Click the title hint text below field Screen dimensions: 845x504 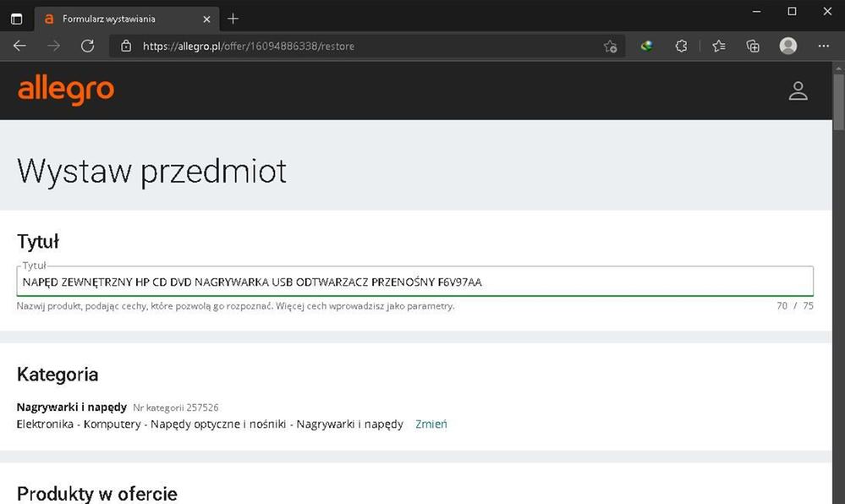(x=235, y=306)
